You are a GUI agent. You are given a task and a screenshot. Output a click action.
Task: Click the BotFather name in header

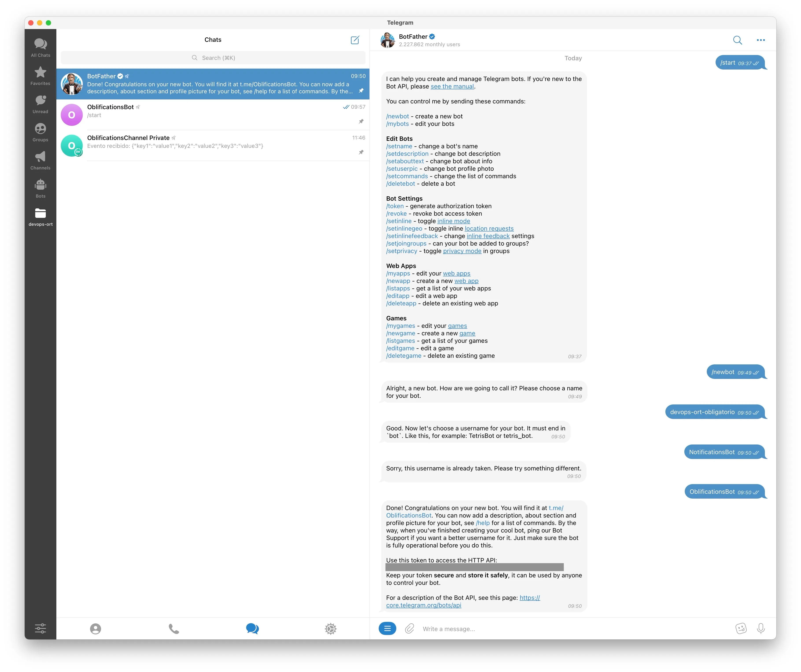[x=413, y=37]
